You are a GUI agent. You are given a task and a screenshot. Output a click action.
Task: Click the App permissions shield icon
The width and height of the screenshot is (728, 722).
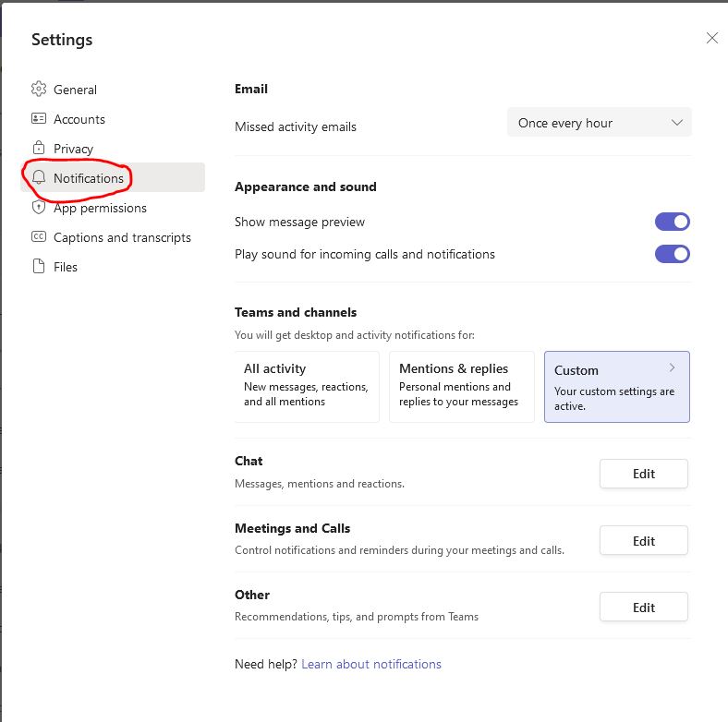click(x=39, y=208)
